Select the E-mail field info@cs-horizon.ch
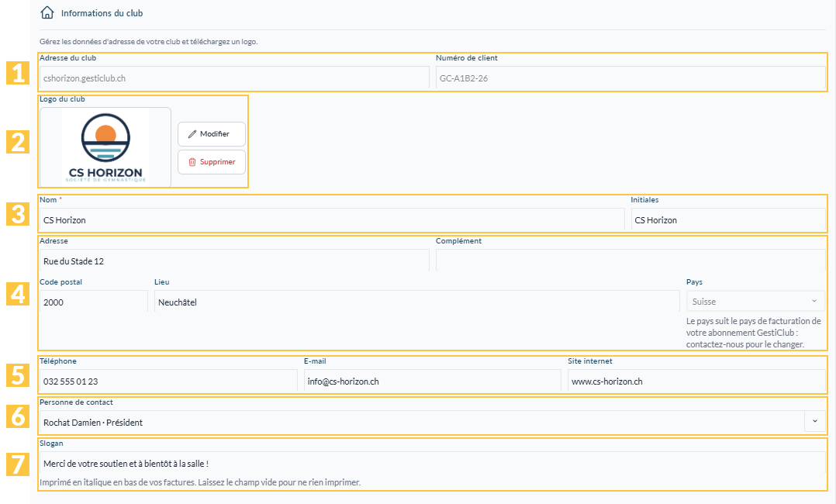 (x=433, y=381)
